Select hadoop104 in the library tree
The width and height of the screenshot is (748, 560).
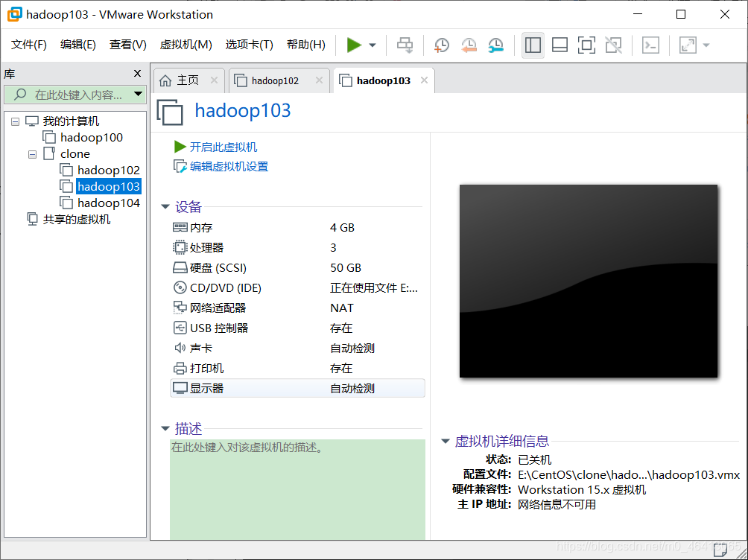[x=109, y=203]
